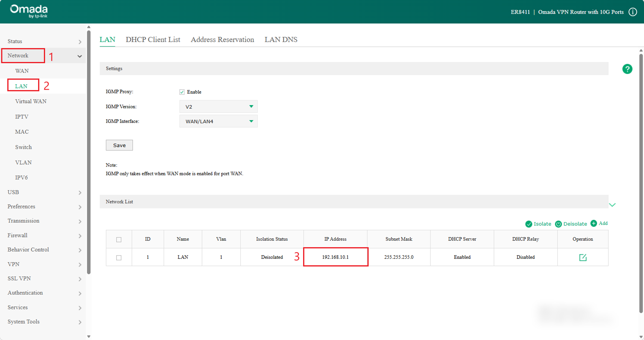Viewport: 644px width, 340px height.
Task: Open the System Tools sidebar entry
Action: 23,322
